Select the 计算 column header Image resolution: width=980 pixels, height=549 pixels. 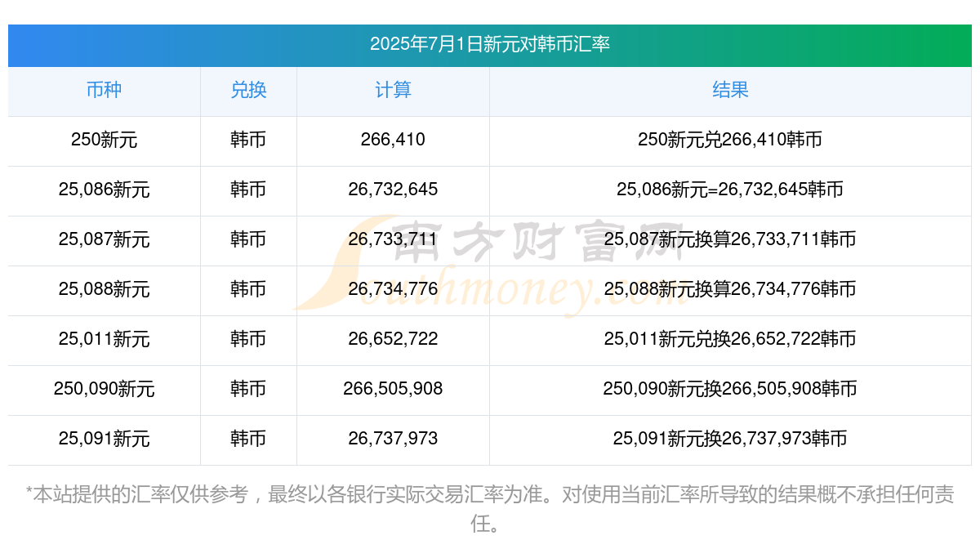(x=393, y=90)
